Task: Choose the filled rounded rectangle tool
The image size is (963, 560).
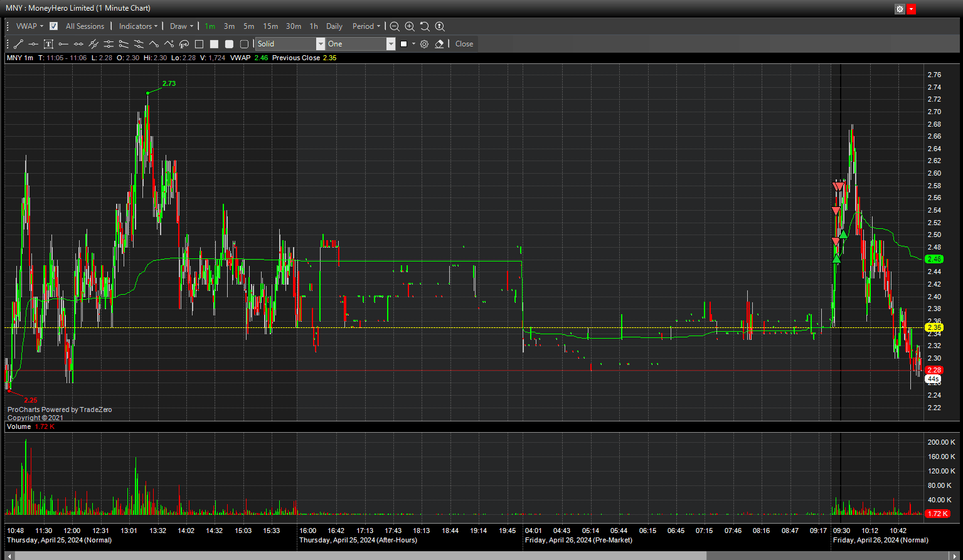Action: (x=229, y=44)
